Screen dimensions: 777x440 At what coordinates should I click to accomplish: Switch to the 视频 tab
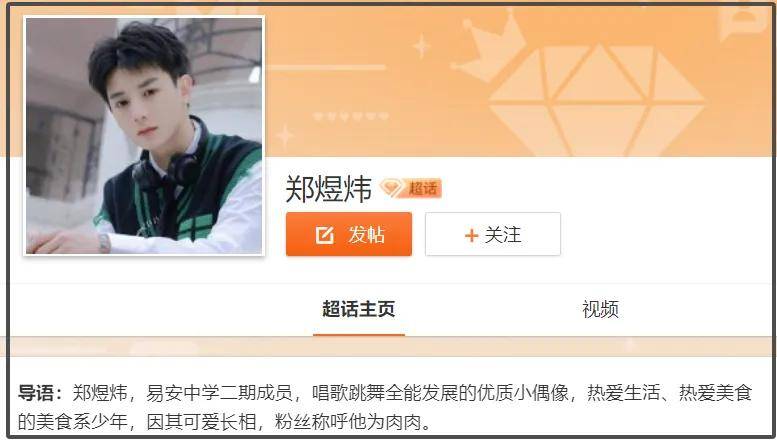coord(601,309)
